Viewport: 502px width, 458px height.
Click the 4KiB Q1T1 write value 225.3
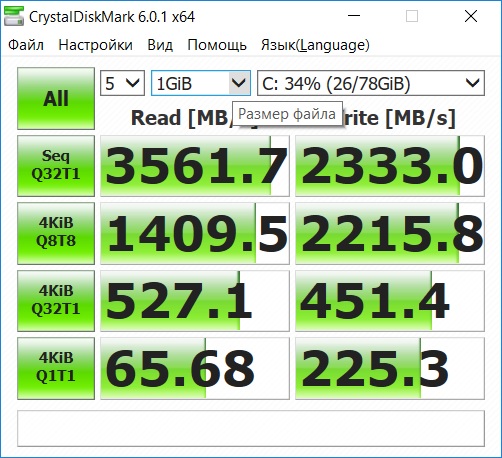(x=390, y=368)
